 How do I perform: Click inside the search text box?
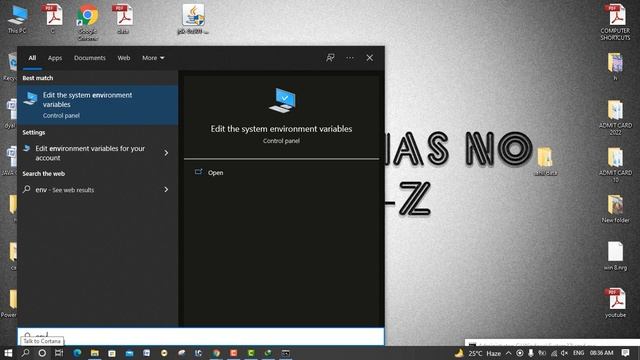[x=201, y=336]
